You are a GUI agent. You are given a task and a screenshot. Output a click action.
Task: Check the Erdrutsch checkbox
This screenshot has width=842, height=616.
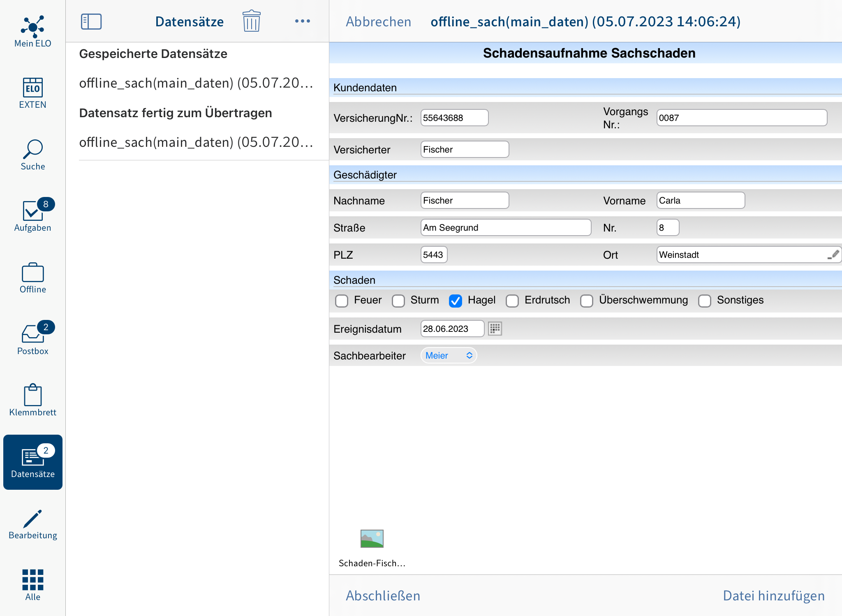point(512,301)
